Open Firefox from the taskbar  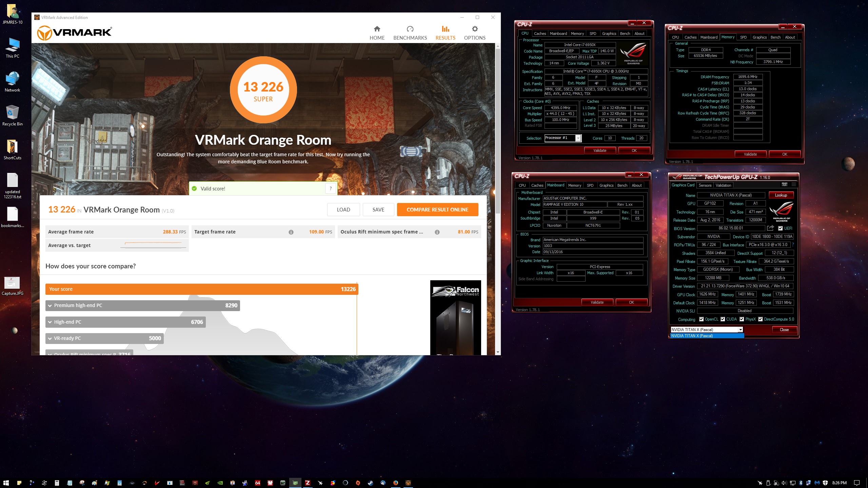(396, 483)
